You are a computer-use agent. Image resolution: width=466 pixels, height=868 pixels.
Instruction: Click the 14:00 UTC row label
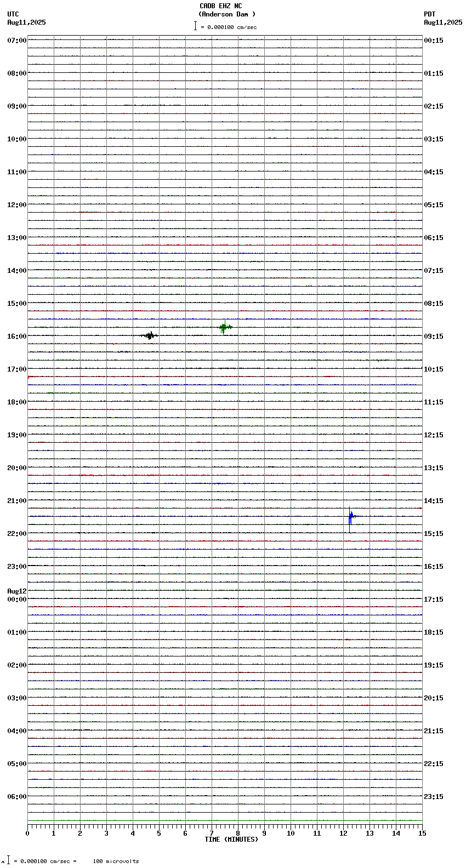[17, 271]
